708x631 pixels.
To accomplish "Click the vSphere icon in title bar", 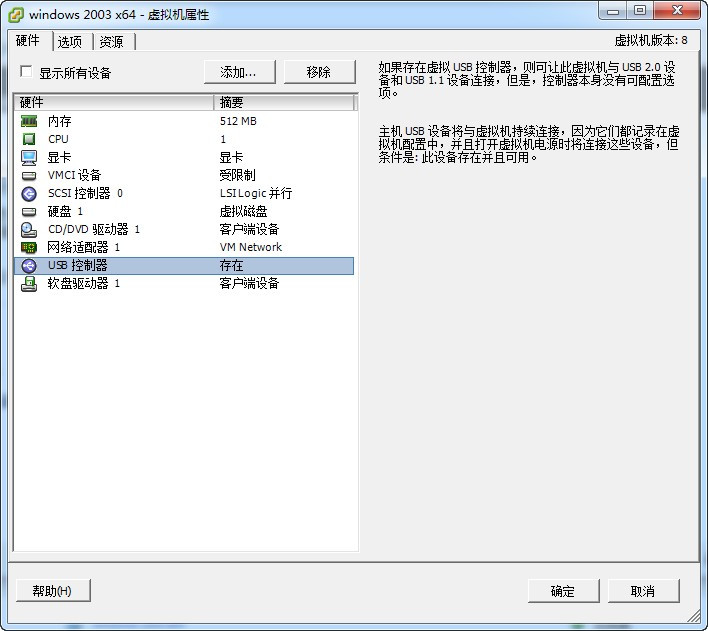I will (16, 14).
